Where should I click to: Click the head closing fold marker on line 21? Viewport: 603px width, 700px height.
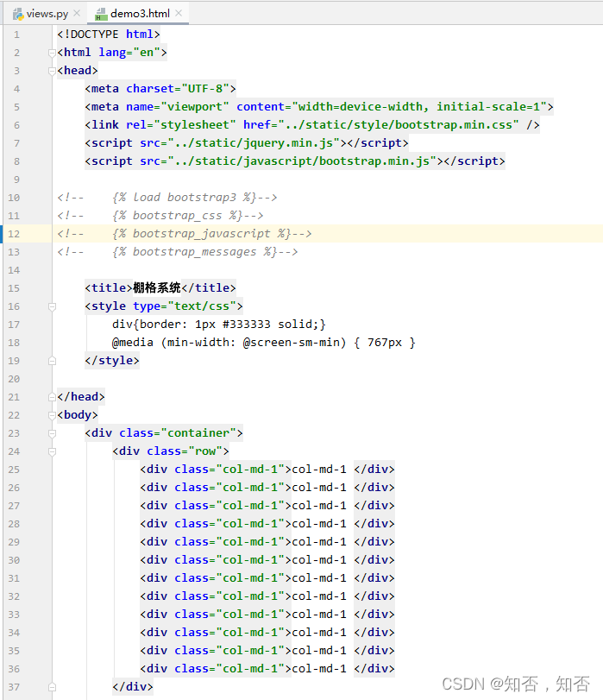pyautogui.click(x=52, y=397)
